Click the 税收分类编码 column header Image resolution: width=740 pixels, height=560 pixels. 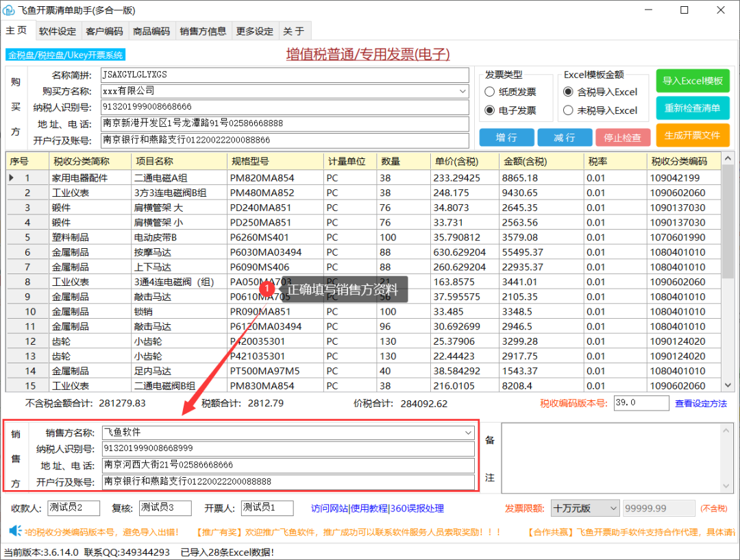tap(684, 162)
